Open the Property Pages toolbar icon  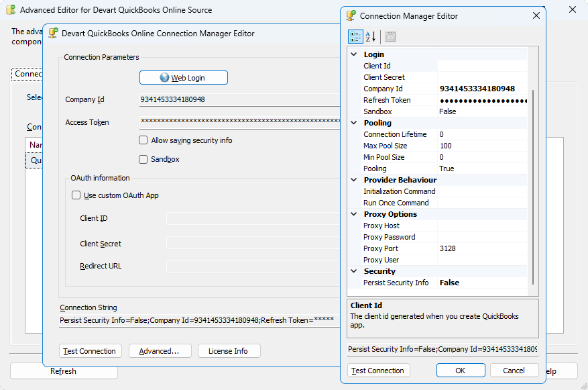(390, 37)
